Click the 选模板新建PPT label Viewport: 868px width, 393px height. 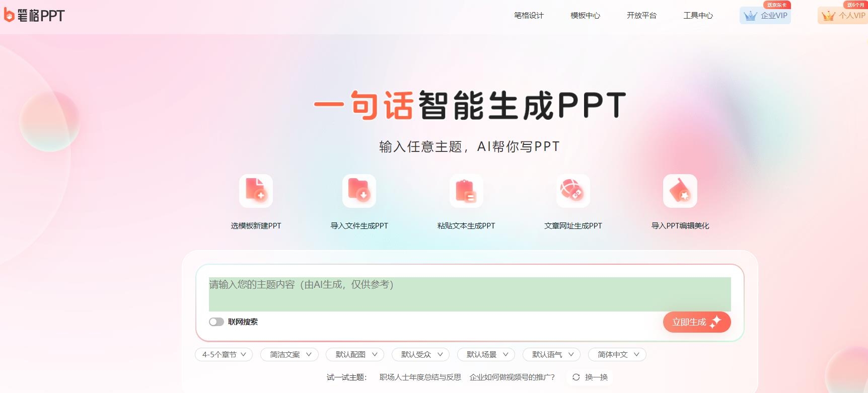pyautogui.click(x=256, y=225)
